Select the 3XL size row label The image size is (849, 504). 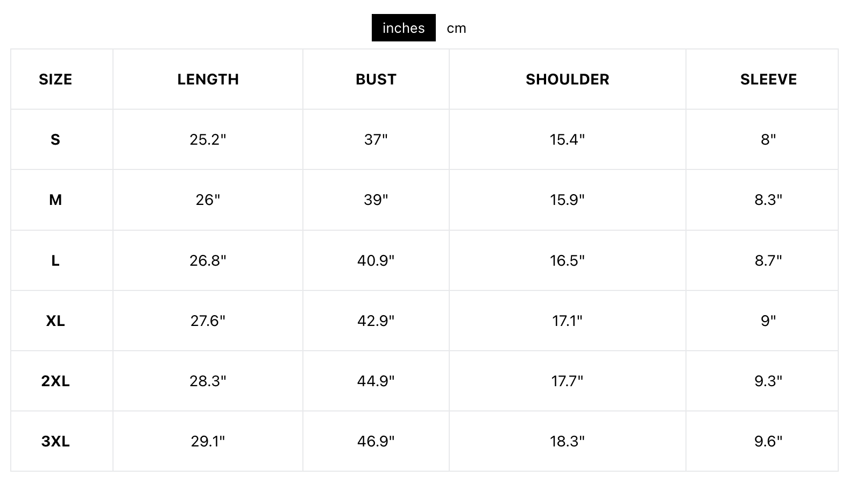pyautogui.click(x=55, y=442)
